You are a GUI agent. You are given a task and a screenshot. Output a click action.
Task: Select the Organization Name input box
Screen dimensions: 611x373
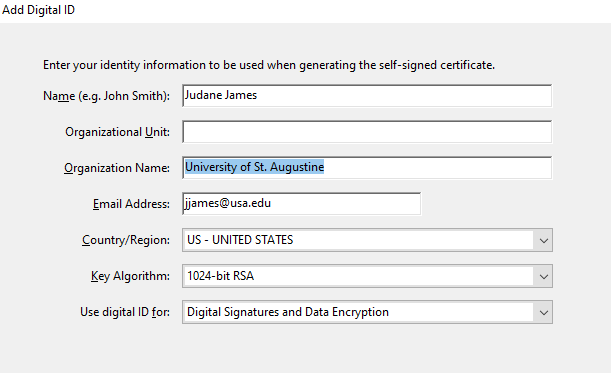tap(367, 168)
